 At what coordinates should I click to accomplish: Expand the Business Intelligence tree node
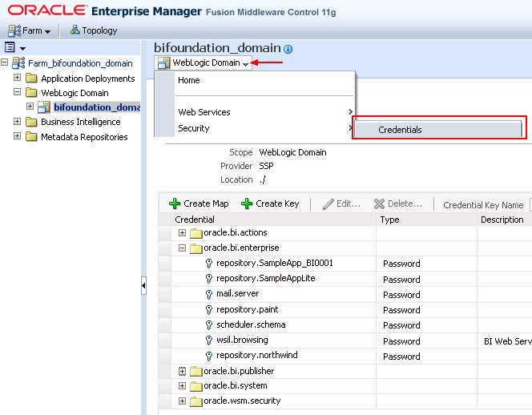tap(18, 123)
